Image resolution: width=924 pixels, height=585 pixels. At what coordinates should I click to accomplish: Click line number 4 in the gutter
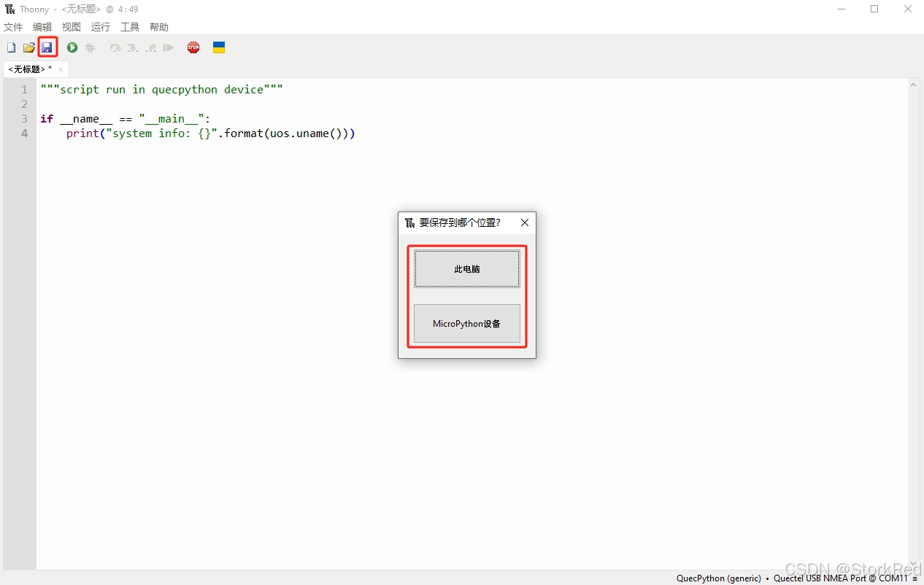(25, 133)
